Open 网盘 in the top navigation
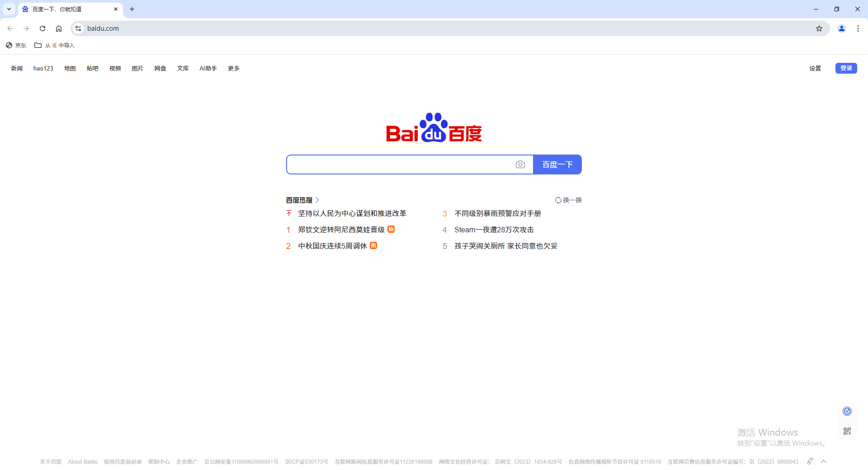The width and height of the screenshot is (868, 470). pyautogui.click(x=160, y=68)
